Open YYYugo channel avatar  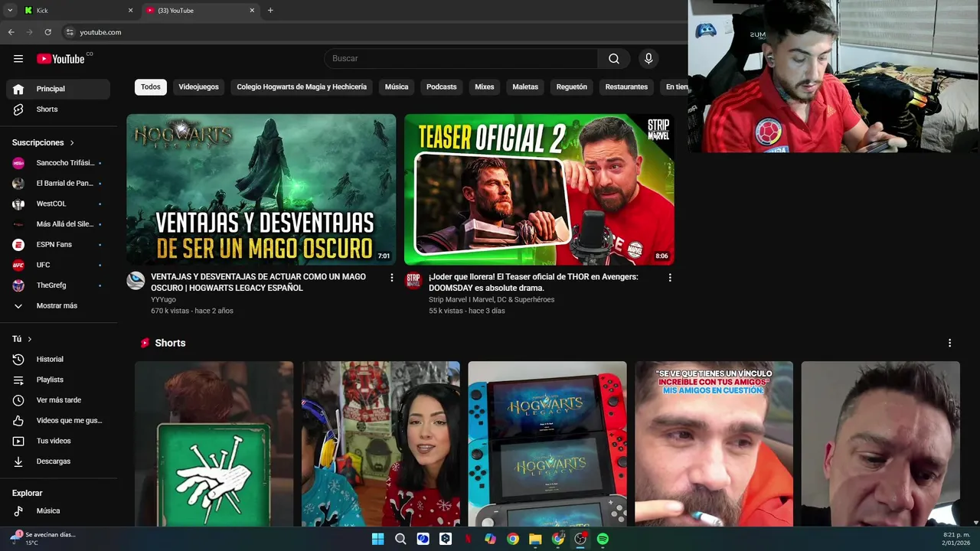point(136,280)
